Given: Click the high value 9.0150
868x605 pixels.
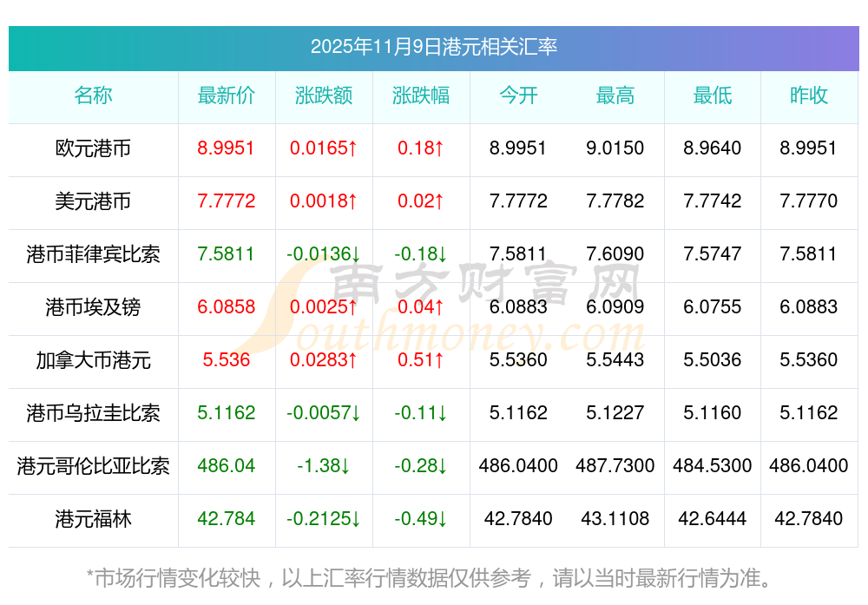Looking at the screenshot, I should coord(615,148).
